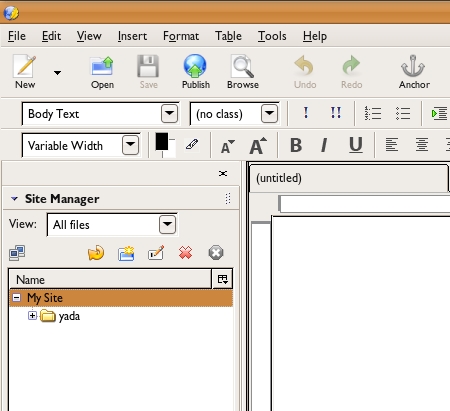The width and height of the screenshot is (450, 411).
Task: Apply bulleted list formatting
Action: coord(403,113)
